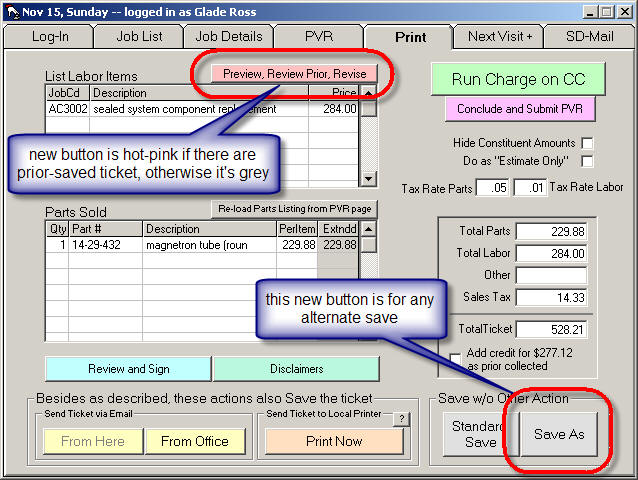Send ticket via email From Office
This screenshot has width=638, height=480.
(x=195, y=441)
